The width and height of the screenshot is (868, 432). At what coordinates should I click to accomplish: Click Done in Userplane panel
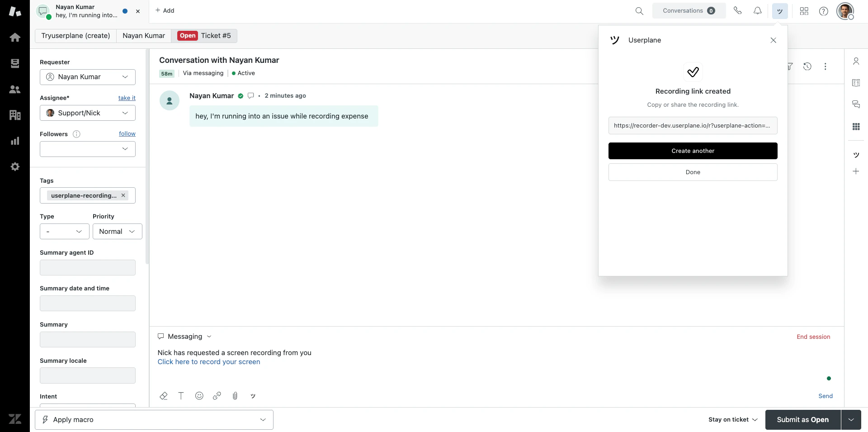[693, 172]
